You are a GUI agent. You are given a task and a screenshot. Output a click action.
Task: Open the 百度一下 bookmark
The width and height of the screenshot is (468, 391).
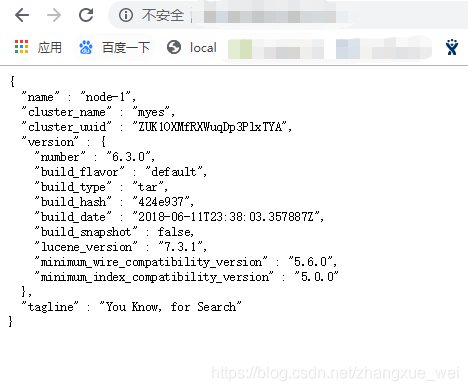126,48
